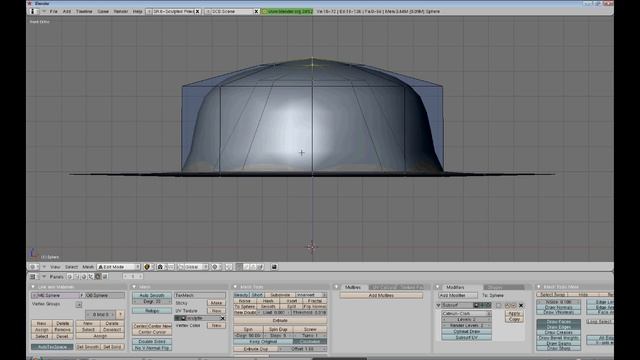
Task: Open the 3D viewport View menu
Action: click(55, 267)
